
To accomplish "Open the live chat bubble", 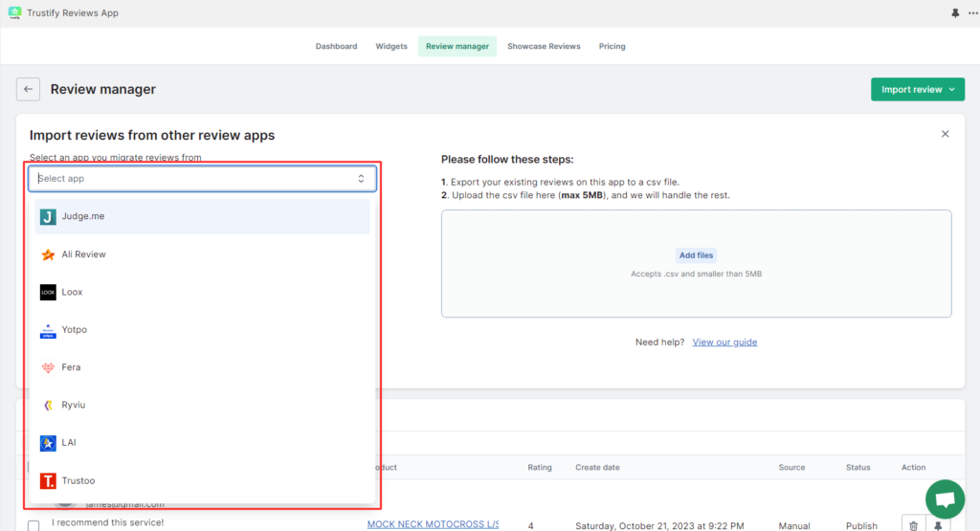I will pyautogui.click(x=945, y=499).
